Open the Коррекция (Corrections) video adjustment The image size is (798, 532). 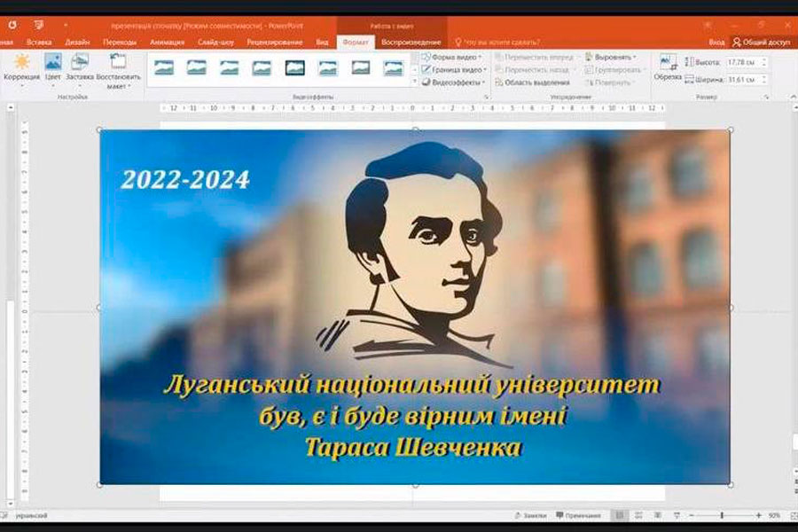21,70
